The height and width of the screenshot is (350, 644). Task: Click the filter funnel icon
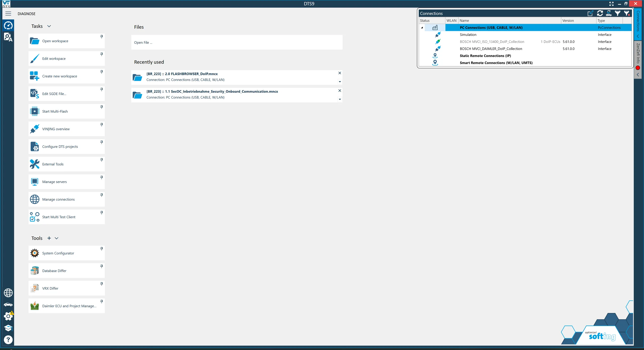(x=618, y=13)
